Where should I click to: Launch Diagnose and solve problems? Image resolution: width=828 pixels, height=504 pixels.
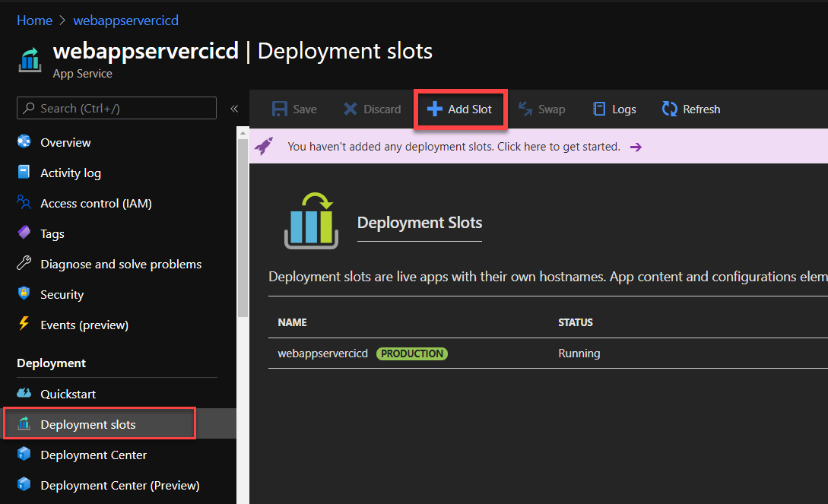coord(121,264)
